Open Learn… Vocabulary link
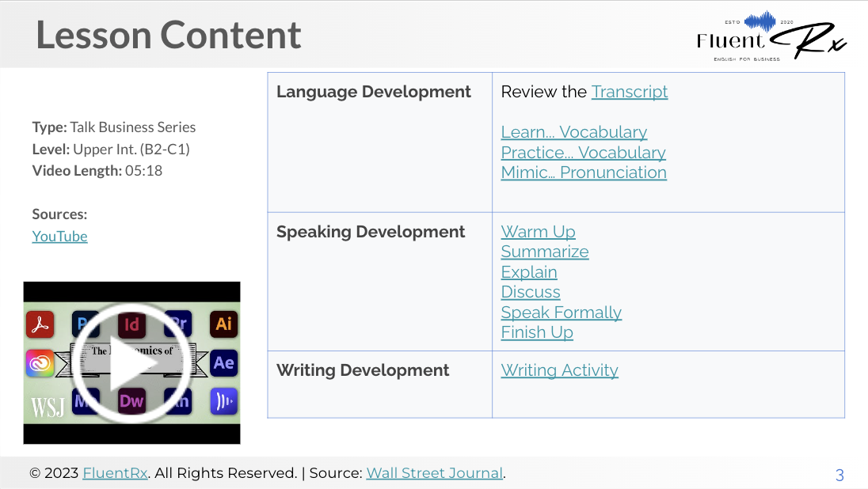 tap(574, 132)
